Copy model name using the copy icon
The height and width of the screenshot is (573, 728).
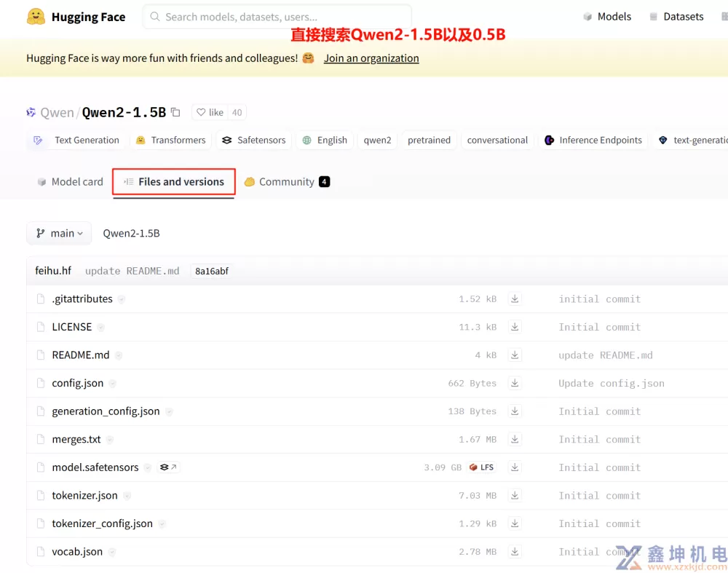click(175, 112)
